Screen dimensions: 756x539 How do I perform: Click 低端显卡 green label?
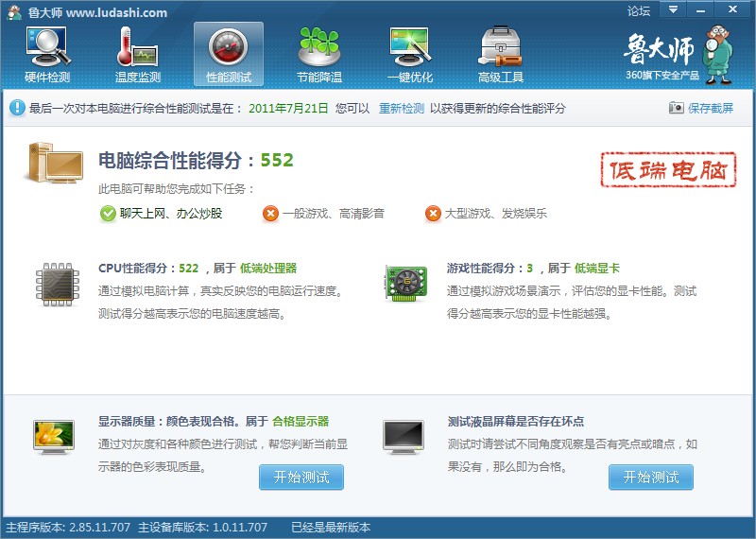[597, 269]
